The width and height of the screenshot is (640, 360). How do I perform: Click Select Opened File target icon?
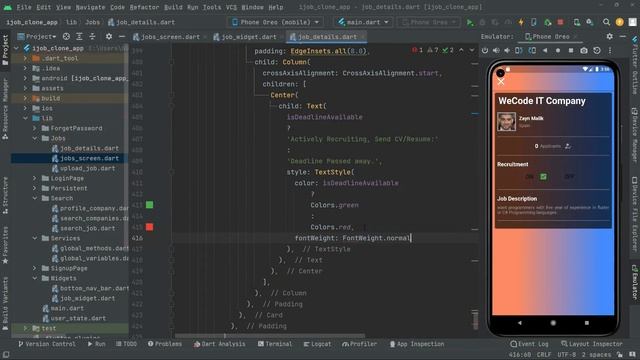tap(66, 36)
